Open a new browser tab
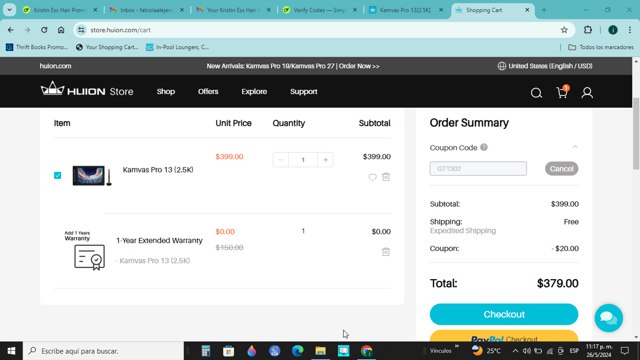This screenshot has width=640, height=360. pos(544,10)
